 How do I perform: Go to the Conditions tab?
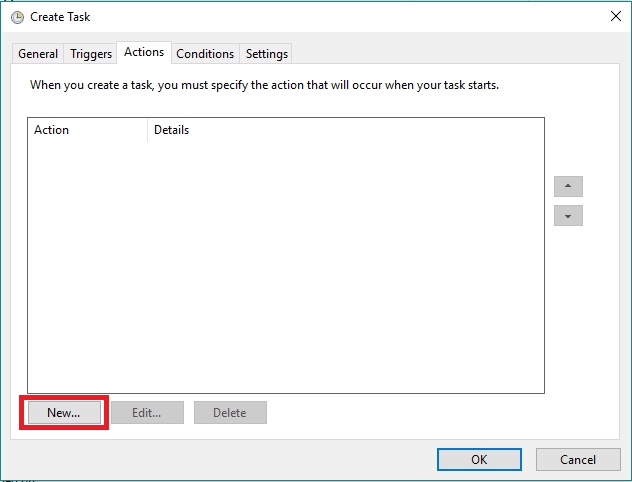205,54
